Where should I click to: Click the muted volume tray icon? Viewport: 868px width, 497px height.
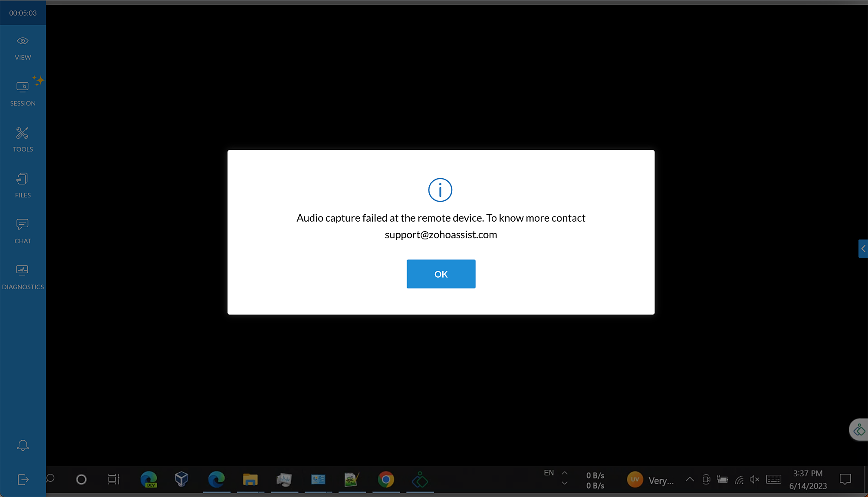[754, 479]
